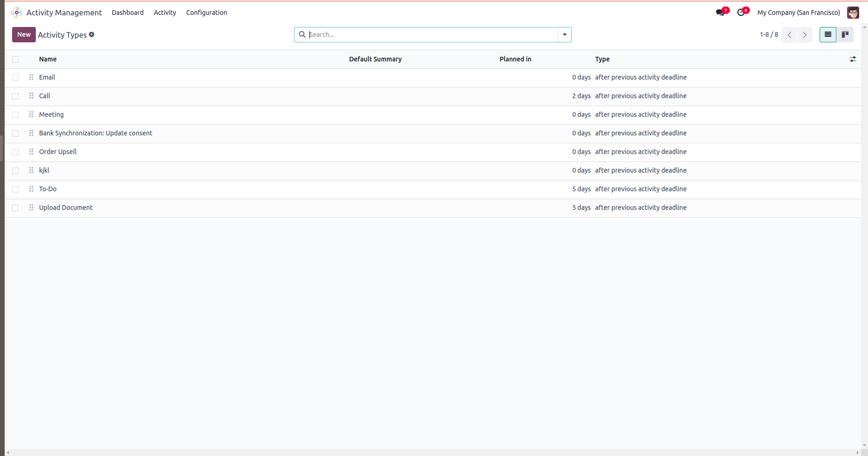Open the activities clock icon
The image size is (868, 456).
pos(741,13)
